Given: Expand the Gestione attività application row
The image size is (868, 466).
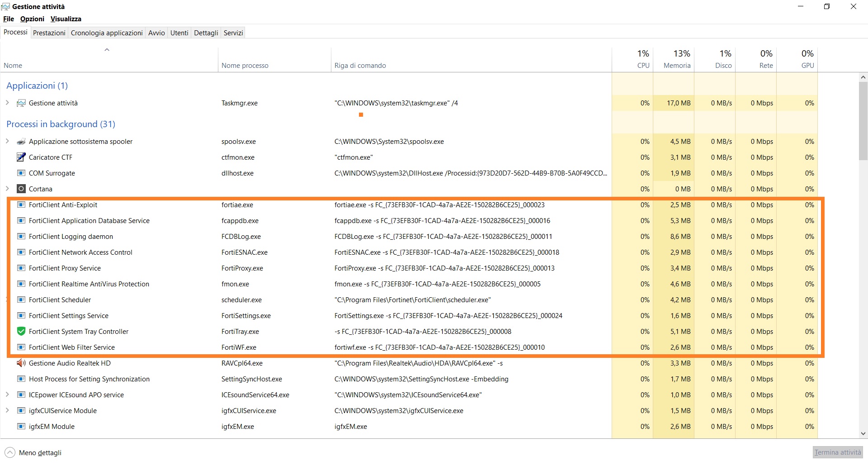Looking at the screenshot, I should (x=7, y=103).
